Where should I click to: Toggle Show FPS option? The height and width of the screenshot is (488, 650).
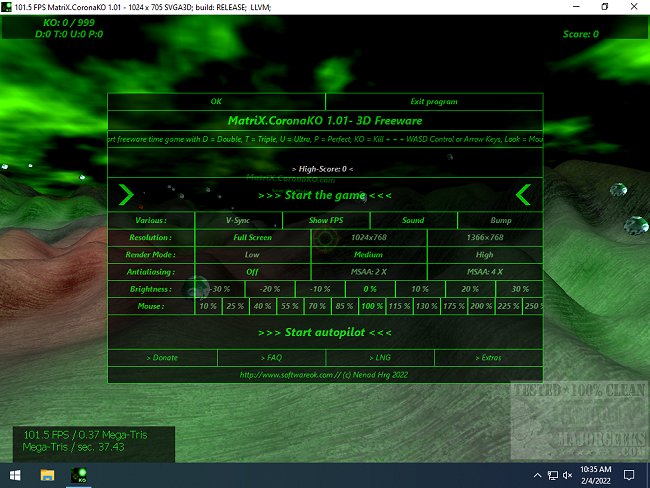[x=326, y=220]
